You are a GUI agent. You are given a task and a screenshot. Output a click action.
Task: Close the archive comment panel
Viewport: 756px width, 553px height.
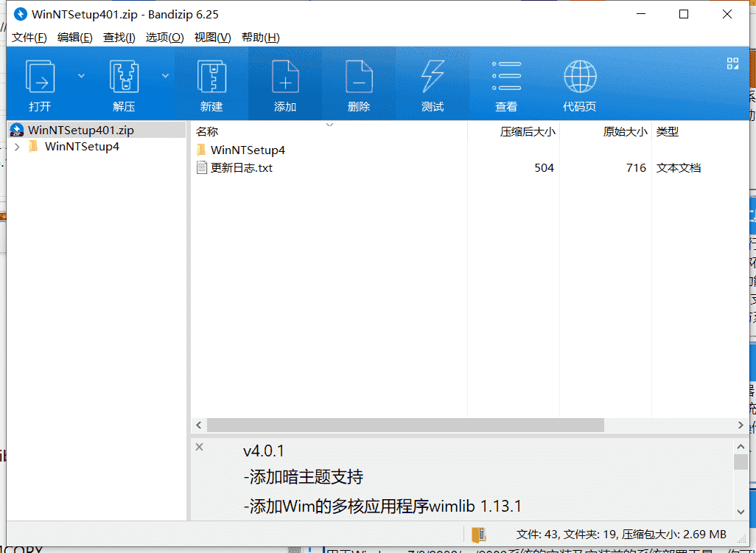199,447
